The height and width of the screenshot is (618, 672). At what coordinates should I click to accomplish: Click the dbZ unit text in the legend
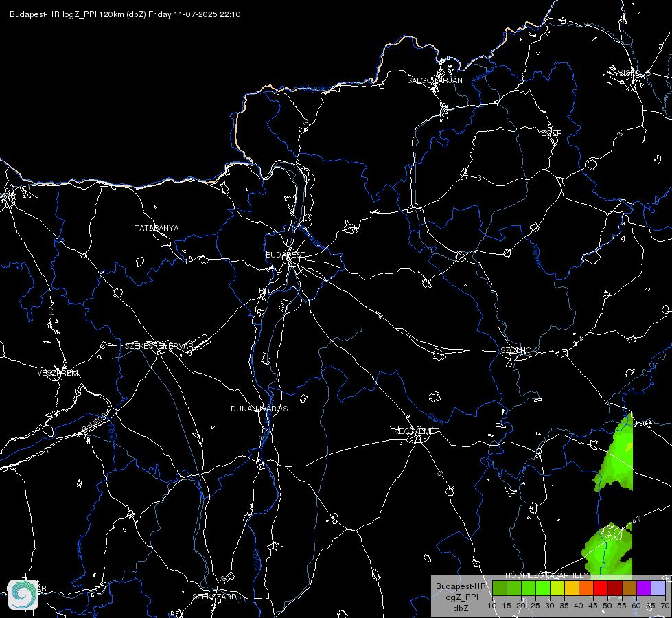pyautogui.click(x=461, y=608)
